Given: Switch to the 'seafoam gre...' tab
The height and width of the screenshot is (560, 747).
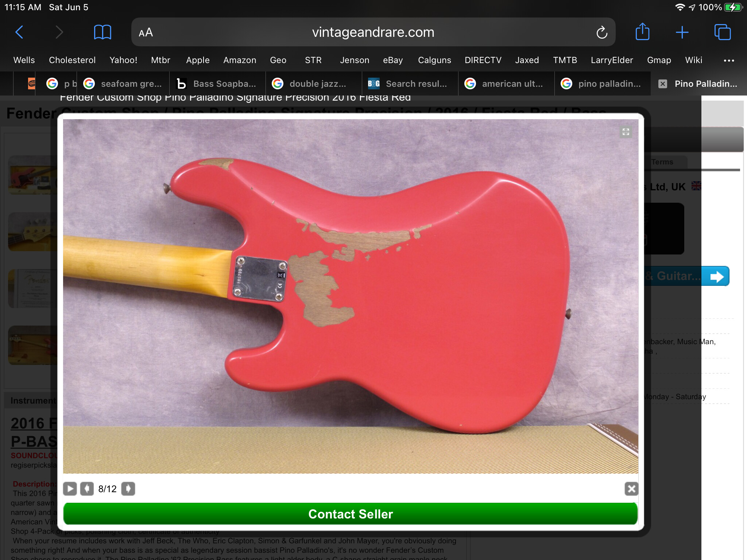Looking at the screenshot, I should [123, 84].
